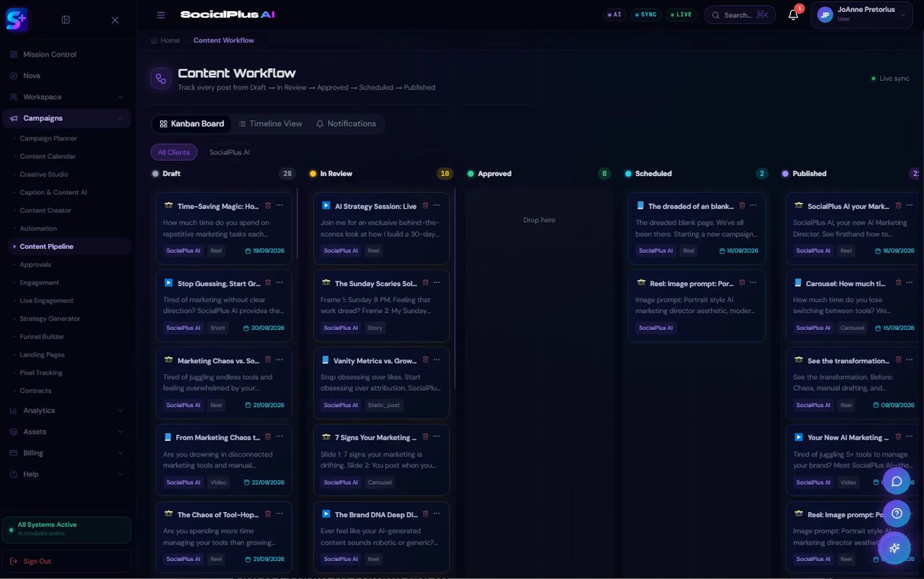Open Caption & Content AI

[53, 192]
